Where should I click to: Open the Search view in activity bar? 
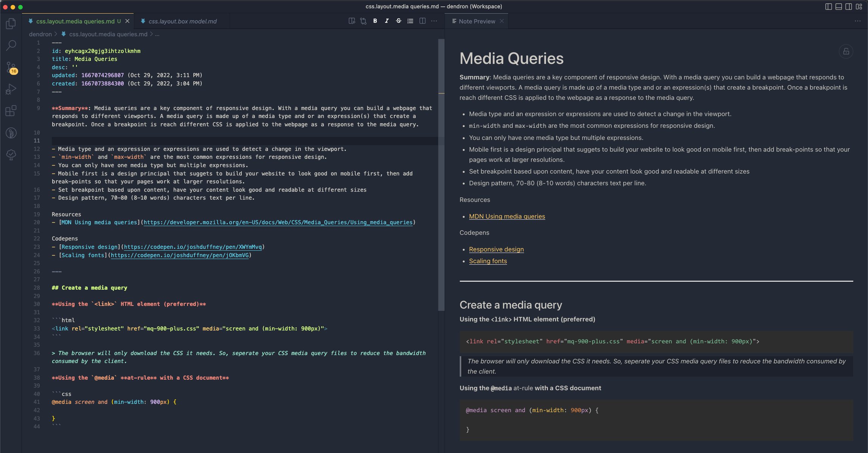(11, 45)
